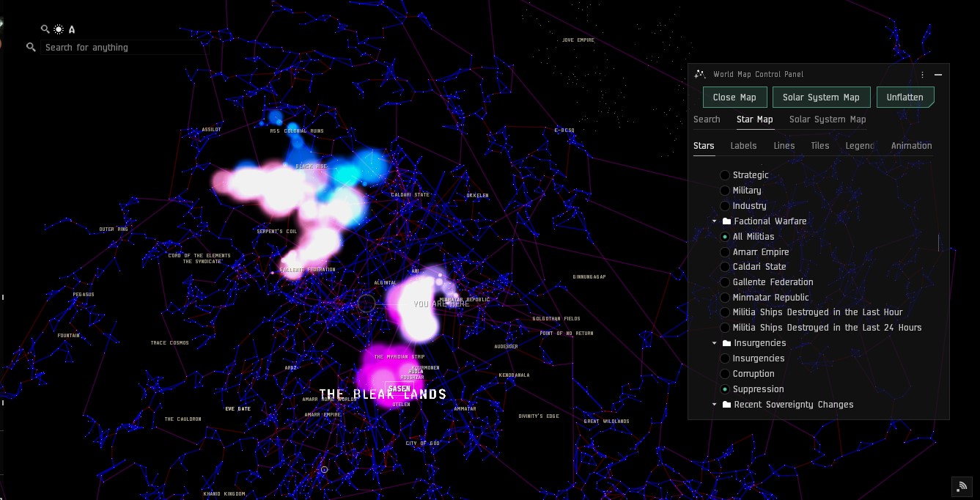This screenshot has height=500, width=980.
Task: Click the green-outlined Solar System Map button
Action: [x=821, y=98]
